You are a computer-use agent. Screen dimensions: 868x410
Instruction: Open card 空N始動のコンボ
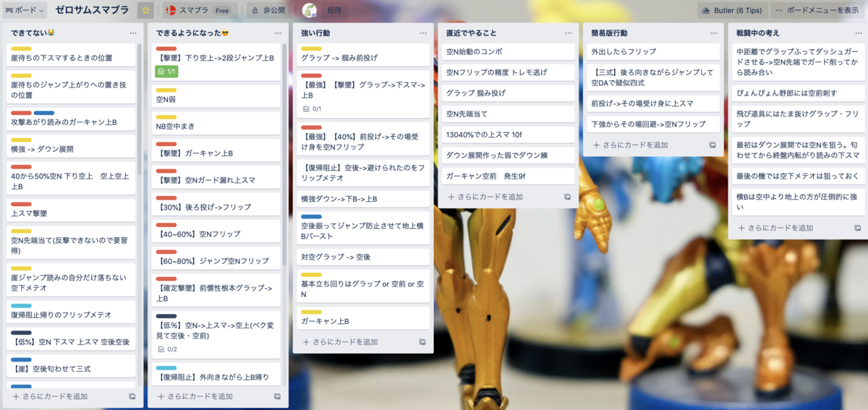coord(509,51)
